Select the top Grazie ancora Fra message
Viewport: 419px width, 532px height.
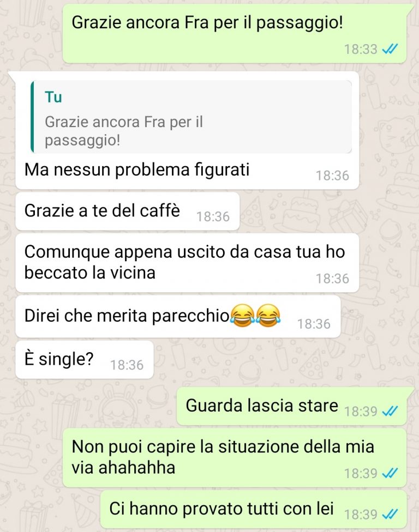[235, 34]
